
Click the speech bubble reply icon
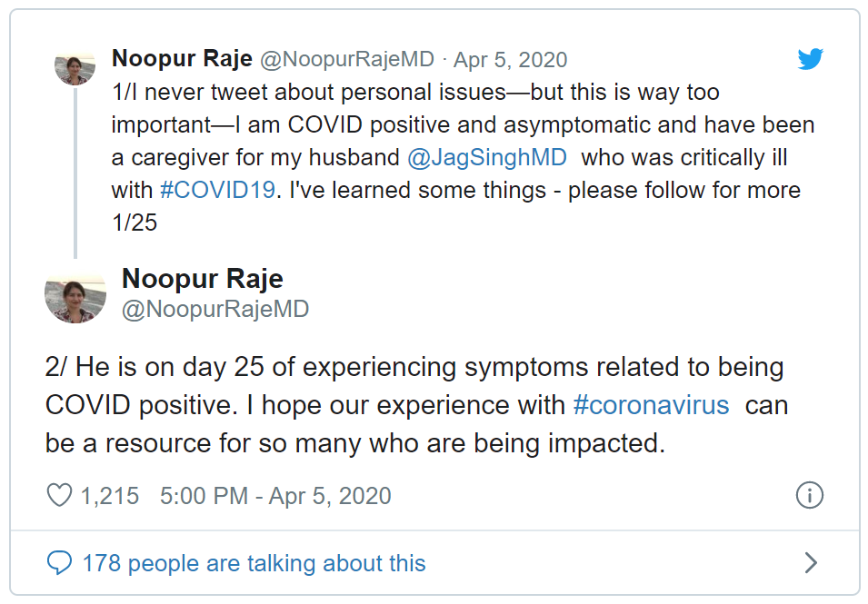tap(59, 563)
